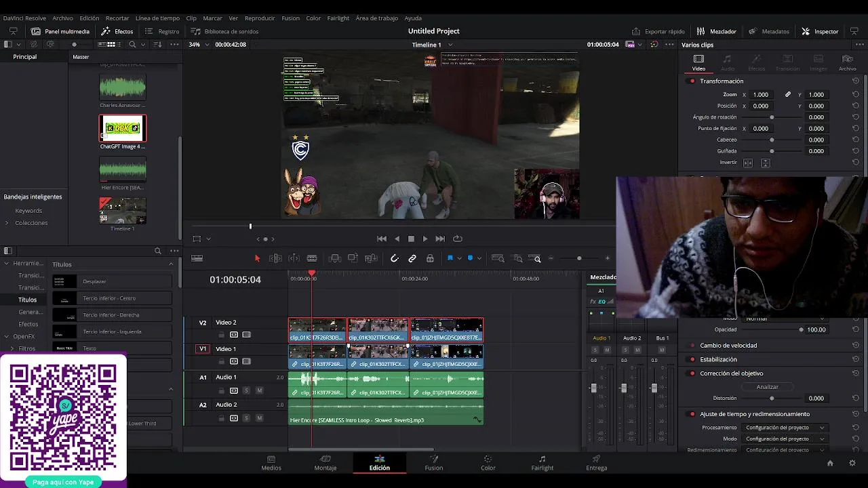Expand the Colecciones smart bin
Image resolution: width=868 pixels, height=488 pixels.
pos(7,223)
